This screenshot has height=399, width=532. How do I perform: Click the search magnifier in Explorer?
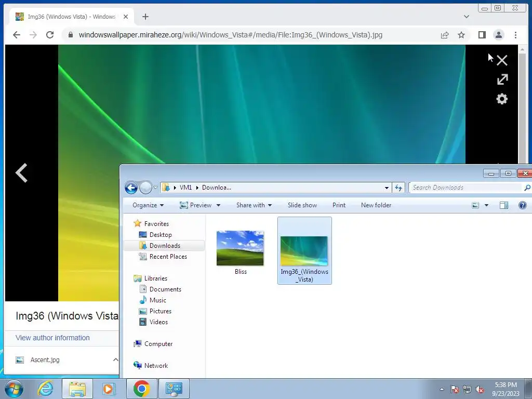(527, 188)
